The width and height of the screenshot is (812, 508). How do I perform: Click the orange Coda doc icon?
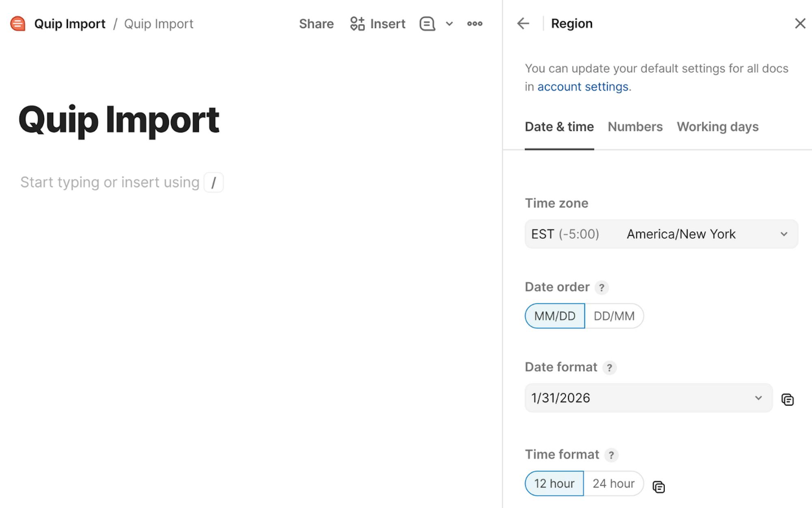(x=18, y=24)
